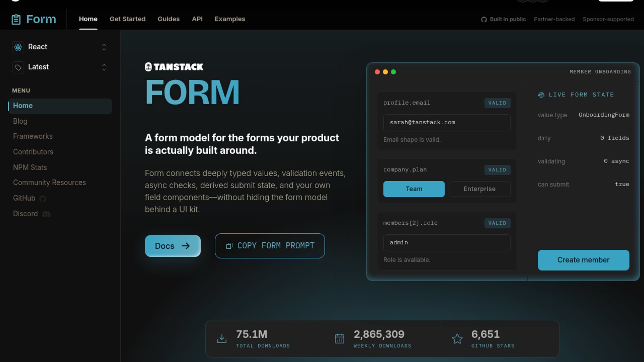Click the fingerprint icon next to Live Form State
Screen dimensions: 644x362
[x=541, y=95]
